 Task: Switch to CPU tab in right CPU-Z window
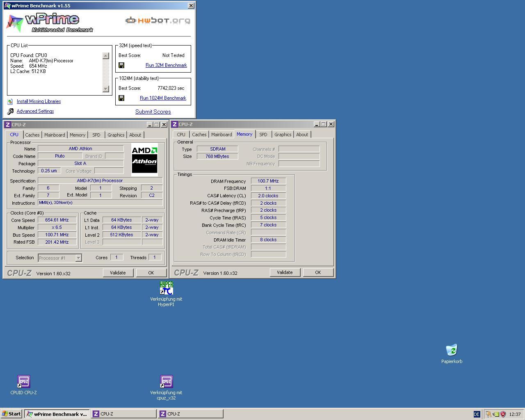tap(181, 134)
